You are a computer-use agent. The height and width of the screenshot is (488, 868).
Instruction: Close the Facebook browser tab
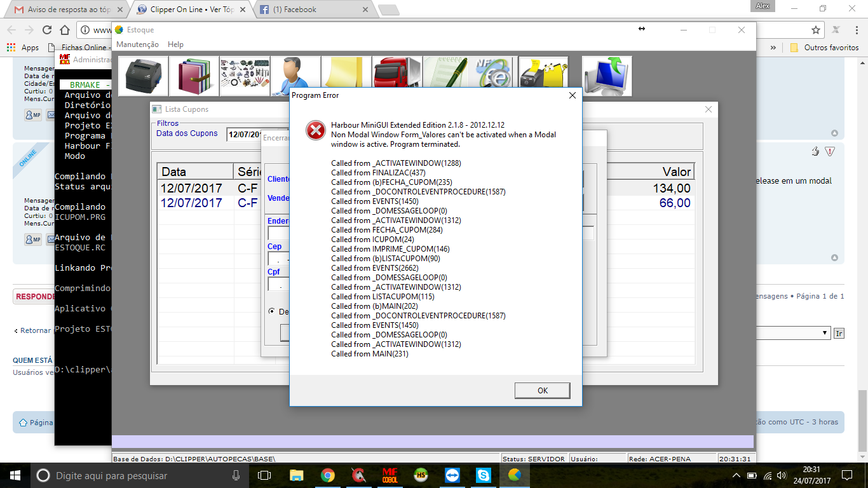365,10
